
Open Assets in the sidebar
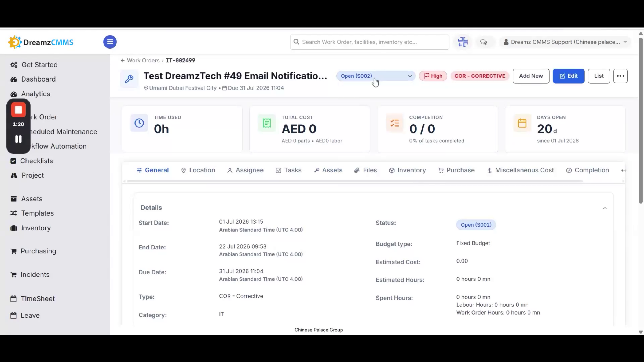(x=26, y=199)
